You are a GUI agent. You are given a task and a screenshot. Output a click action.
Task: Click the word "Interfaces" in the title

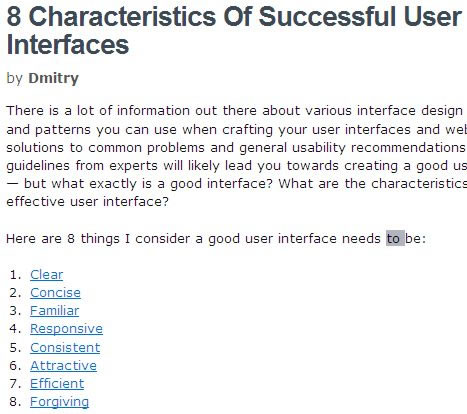point(68,45)
